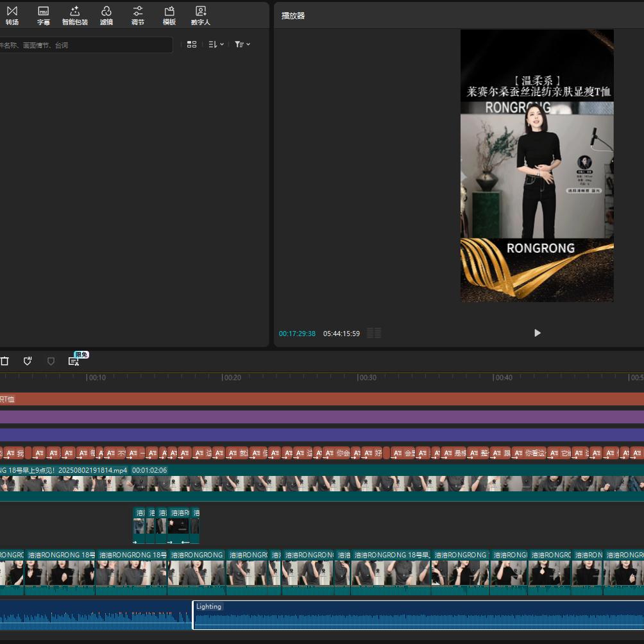Open the 模板 templates panel

(x=169, y=15)
